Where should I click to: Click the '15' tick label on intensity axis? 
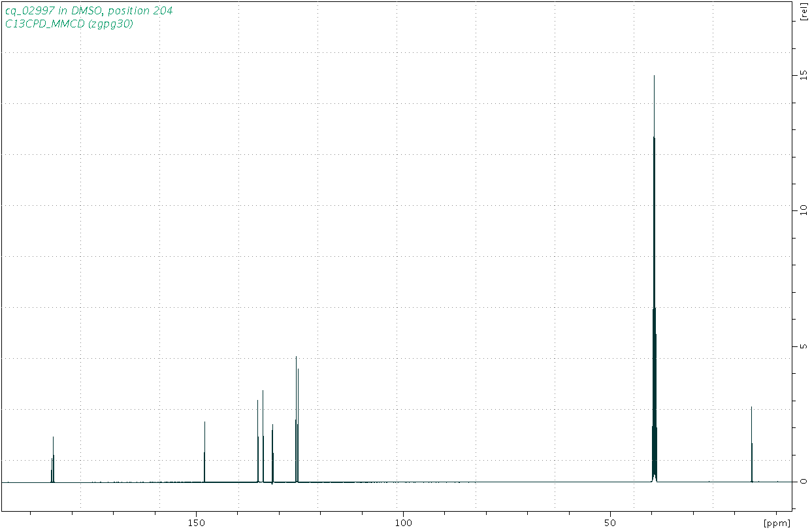tap(803, 75)
